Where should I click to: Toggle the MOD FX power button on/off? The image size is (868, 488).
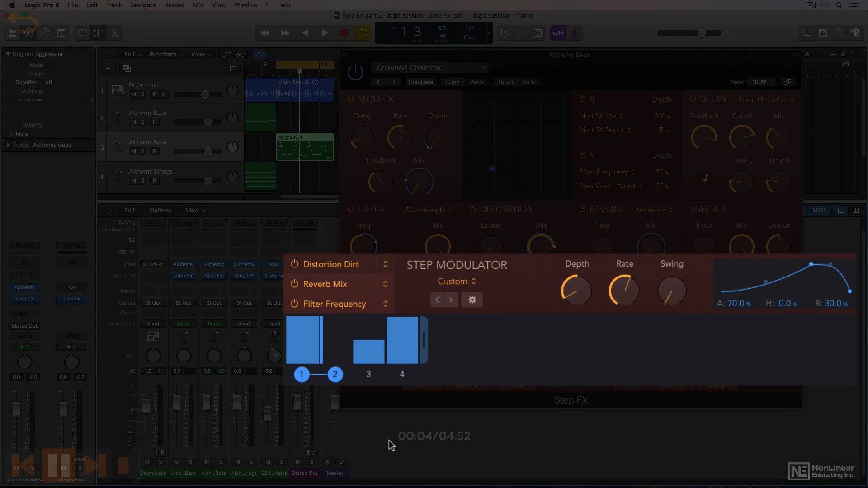pos(350,99)
